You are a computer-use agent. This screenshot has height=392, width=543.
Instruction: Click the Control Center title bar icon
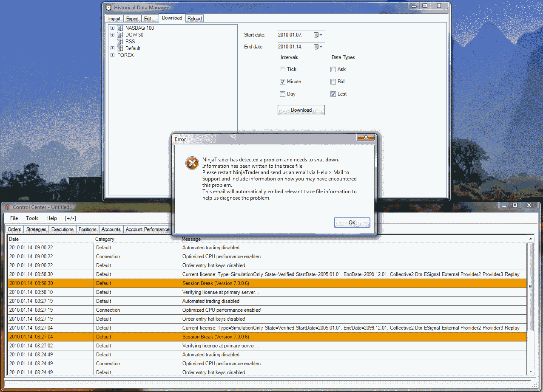click(6, 207)
